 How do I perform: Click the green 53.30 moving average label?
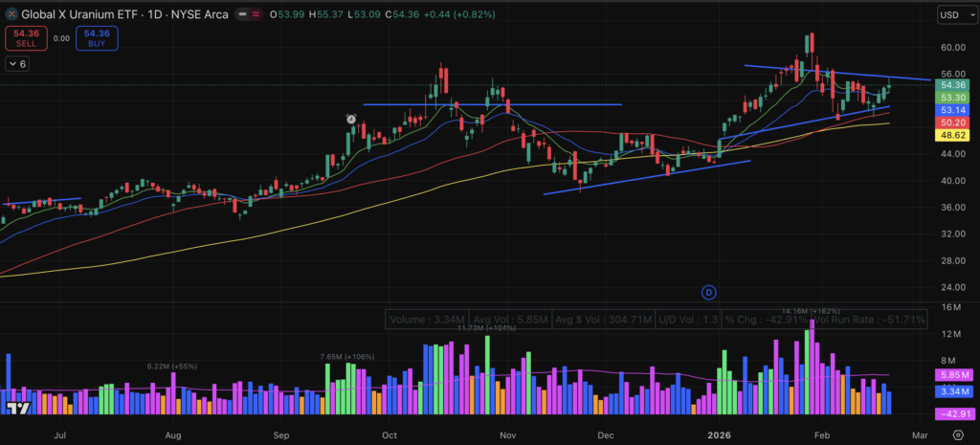pos(953,98)
